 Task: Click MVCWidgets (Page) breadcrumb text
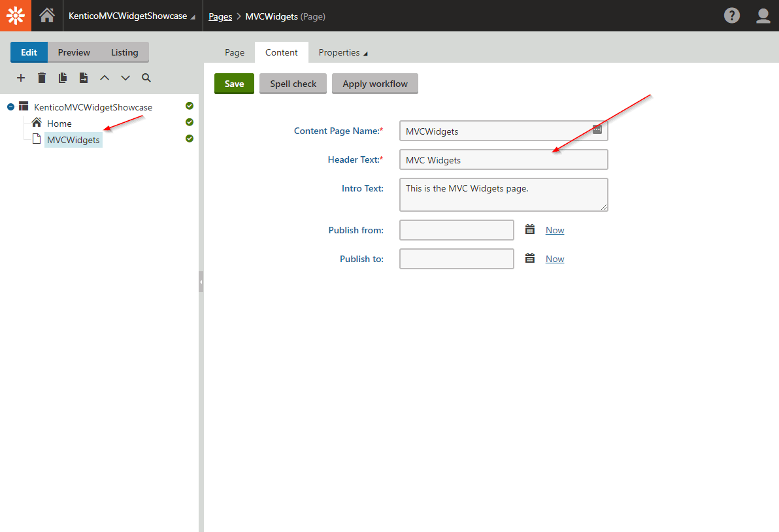(285, 16)
